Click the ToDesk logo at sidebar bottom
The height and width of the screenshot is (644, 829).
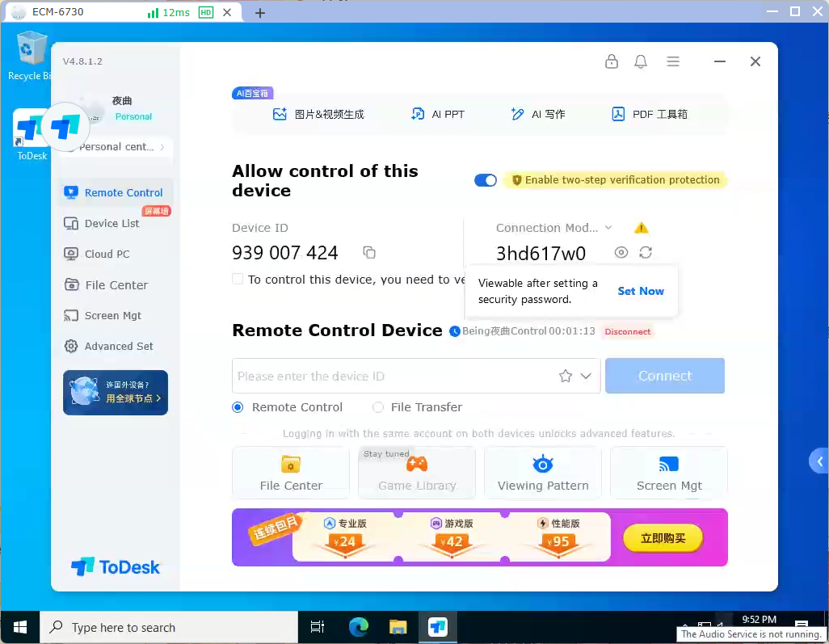(115, 566)
